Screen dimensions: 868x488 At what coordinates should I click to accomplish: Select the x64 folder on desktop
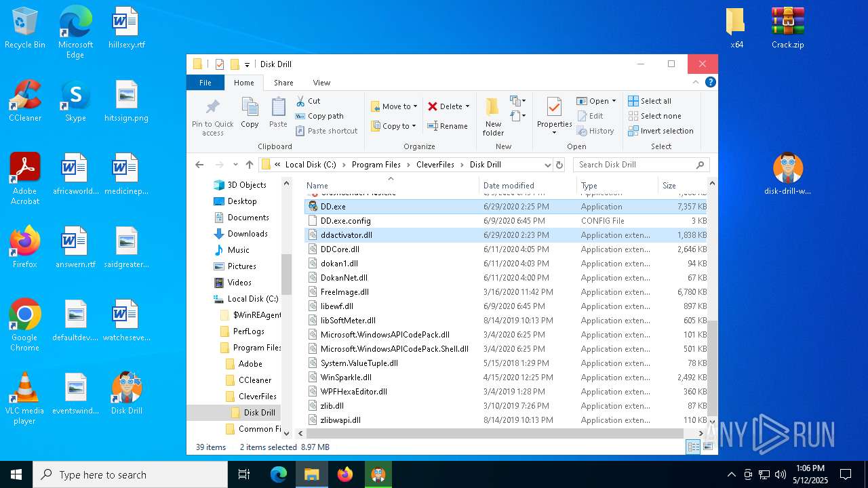[736, 28]
